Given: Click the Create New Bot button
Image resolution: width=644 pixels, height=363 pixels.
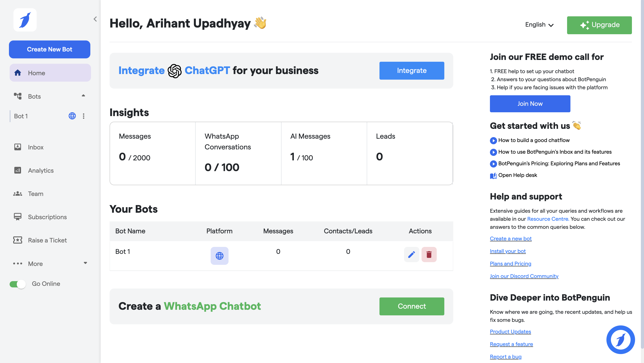Looking at the screenshot, I should pos(49,49).
